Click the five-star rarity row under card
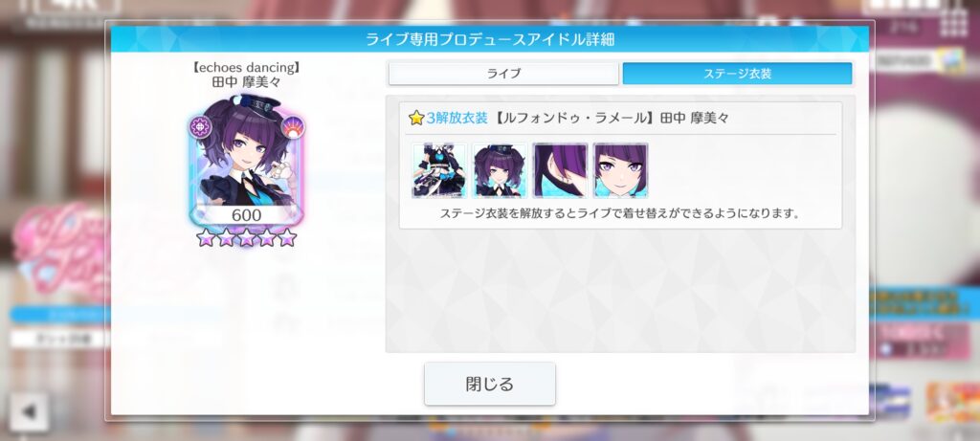This screenshot has height=441, width=980. coord(246,237)
